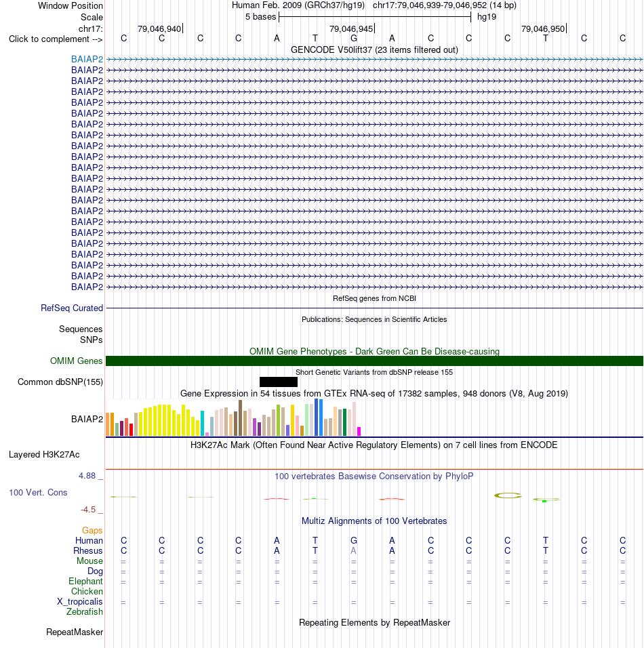
Task: Open the 'OMIM Gene Phenotypes' track title
Action: 374,351
